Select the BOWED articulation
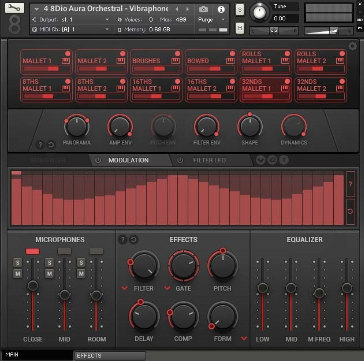The height and width of the screenshot is (361, 364). tap(211, 62)
